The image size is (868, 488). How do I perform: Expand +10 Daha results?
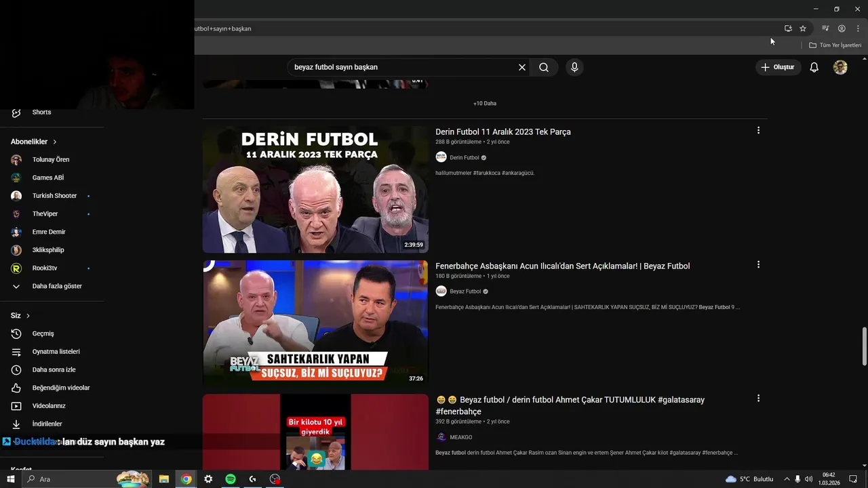click(x=485, y=104)
